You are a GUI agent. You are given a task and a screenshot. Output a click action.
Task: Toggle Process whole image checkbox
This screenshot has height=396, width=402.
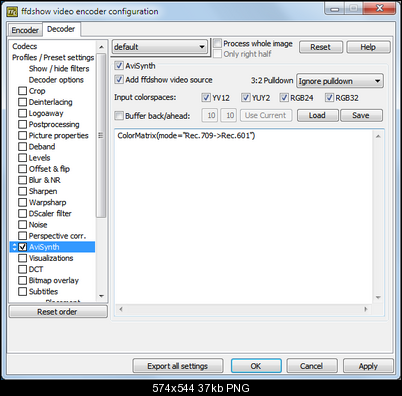pos(217,43)
